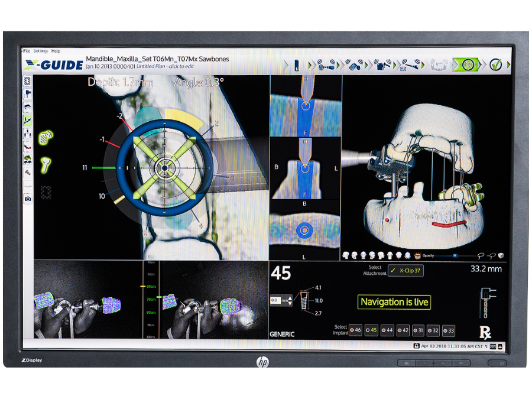Click the Rx prescription icon
This screenshot has width=532, height=399.
pos(485,332)
